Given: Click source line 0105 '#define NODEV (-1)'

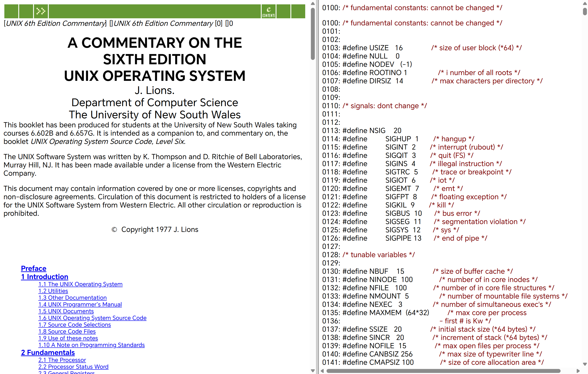Looking at the screenshot, I should tap(367, 64).
